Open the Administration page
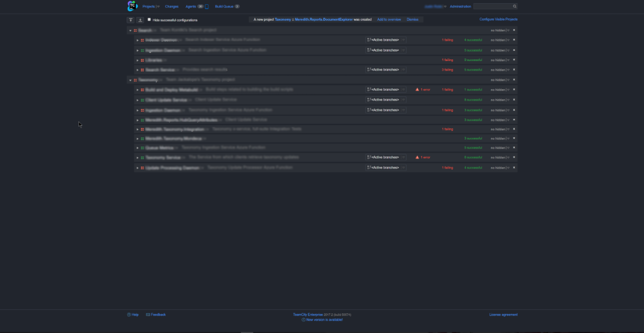The height and width of the screenshot is (333, 644). (x=460, y=6)
